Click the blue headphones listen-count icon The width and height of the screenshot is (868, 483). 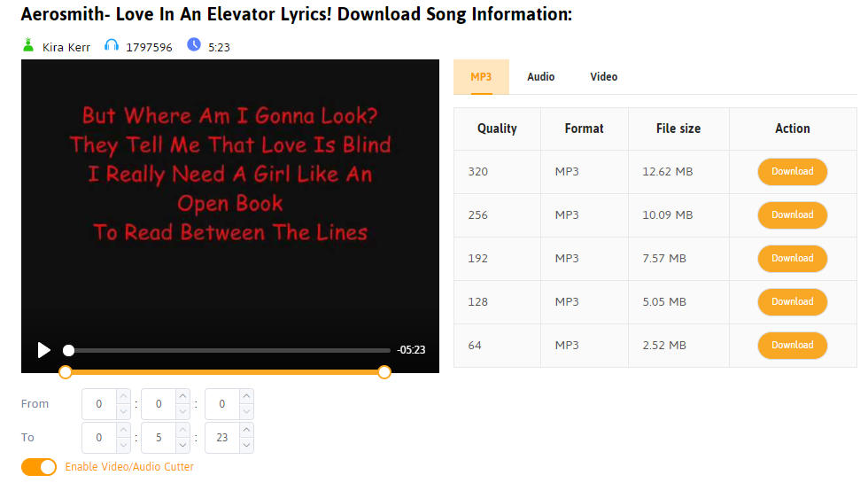(x=112, y=45)
